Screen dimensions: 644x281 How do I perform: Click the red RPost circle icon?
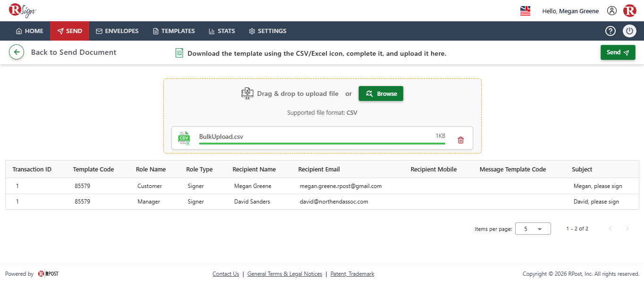tap(630, 10)
